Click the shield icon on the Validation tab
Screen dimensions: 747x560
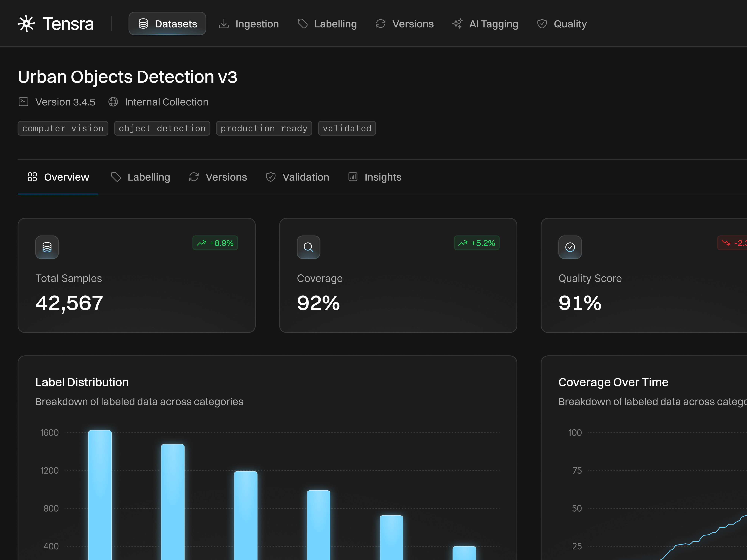tap(271, 177)
